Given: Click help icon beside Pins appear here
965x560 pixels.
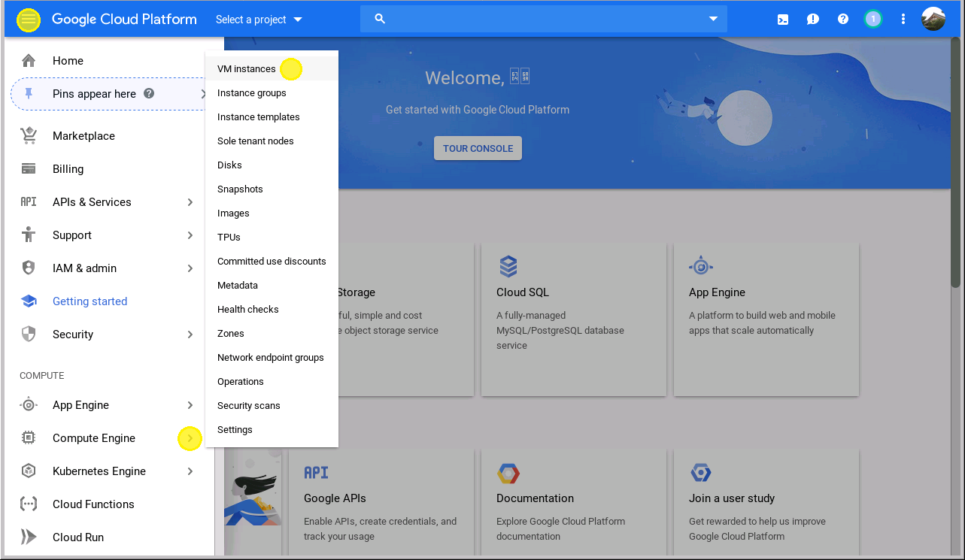Looking at the screenshot, I should (x=149, y=94).
